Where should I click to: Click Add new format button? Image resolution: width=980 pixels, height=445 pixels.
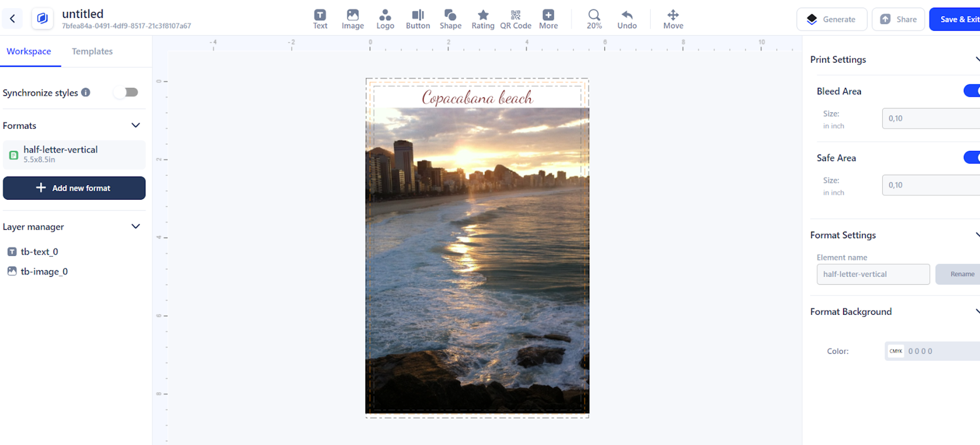coord(74,188)
